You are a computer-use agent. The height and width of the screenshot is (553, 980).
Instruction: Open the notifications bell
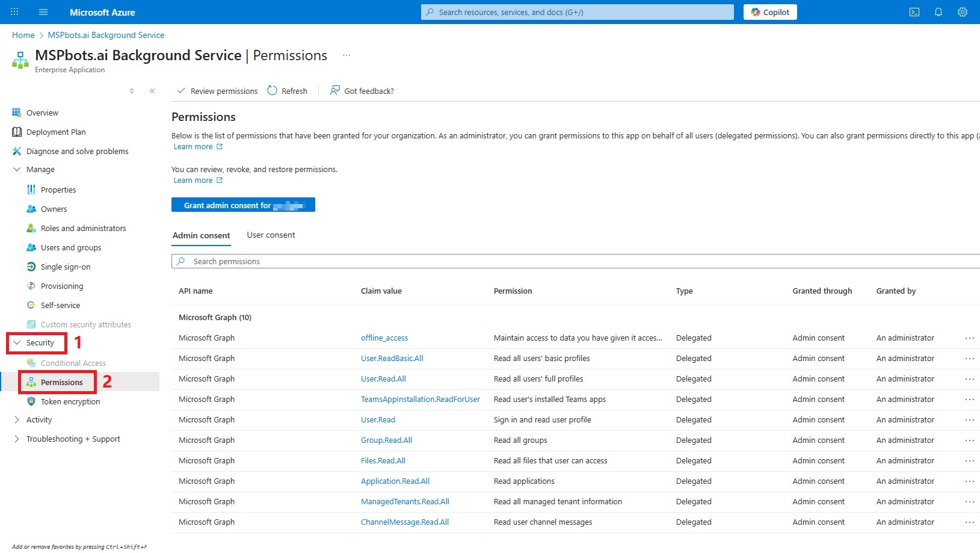click(x=938, y=12)
